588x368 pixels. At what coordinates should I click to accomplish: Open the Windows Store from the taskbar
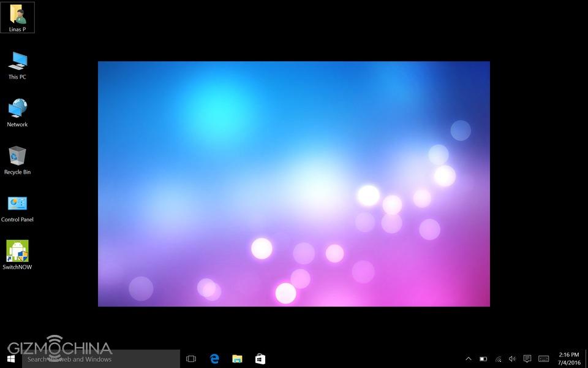pyautogui.click(x=260, y=359)
